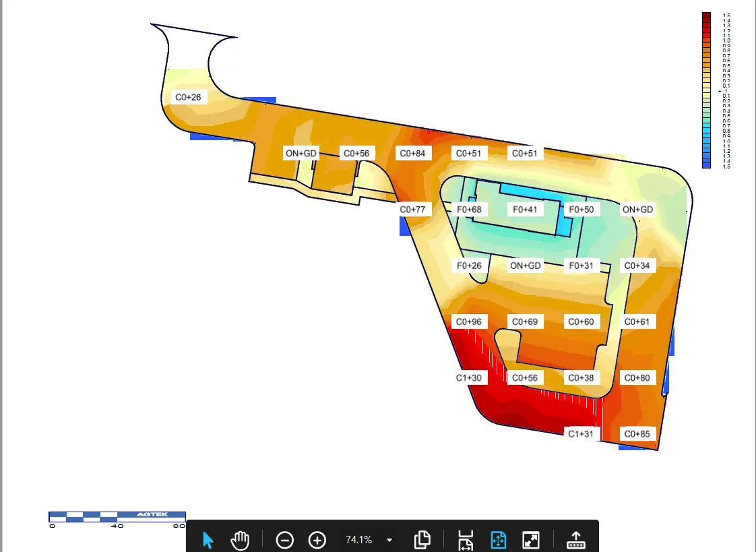Click the dark blue 1.5 legend swatch
Screen dimensions: 756x552
coord(706,165)
